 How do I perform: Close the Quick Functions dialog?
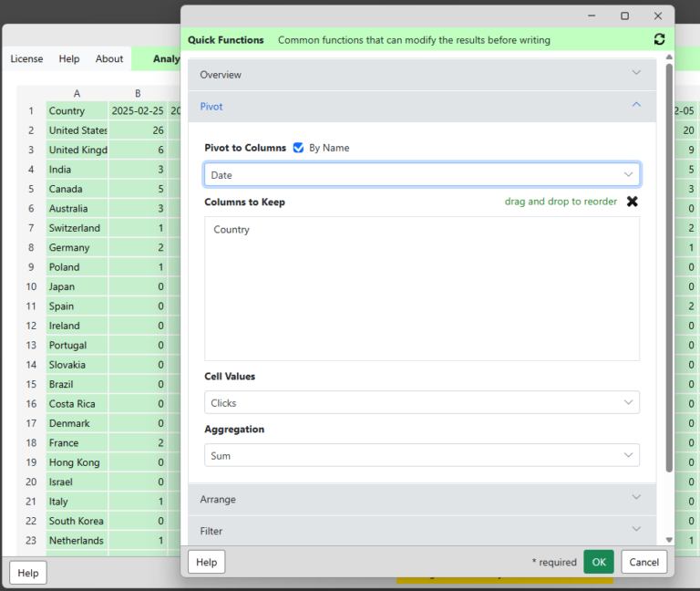tap(657, 16)
